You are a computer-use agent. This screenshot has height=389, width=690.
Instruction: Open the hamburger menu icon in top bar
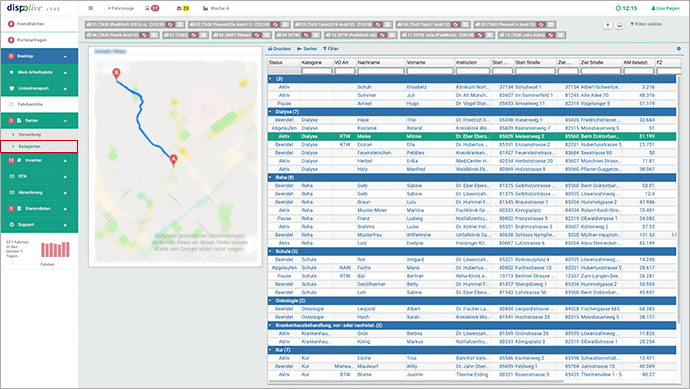tap(90, 8)
